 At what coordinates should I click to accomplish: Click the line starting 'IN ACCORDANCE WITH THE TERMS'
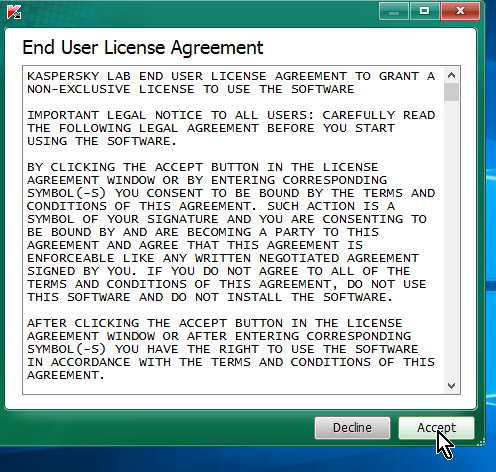tap(231, 362)
